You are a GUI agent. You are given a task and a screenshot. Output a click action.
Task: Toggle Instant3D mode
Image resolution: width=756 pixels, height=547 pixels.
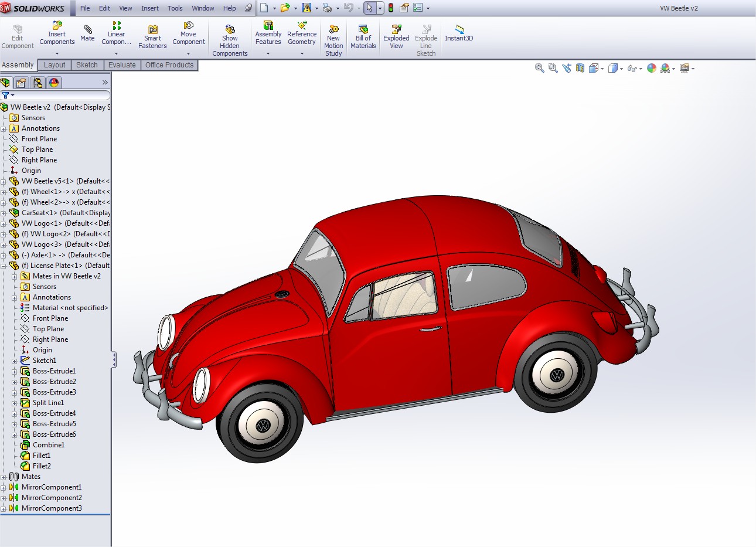click(459, 33)
